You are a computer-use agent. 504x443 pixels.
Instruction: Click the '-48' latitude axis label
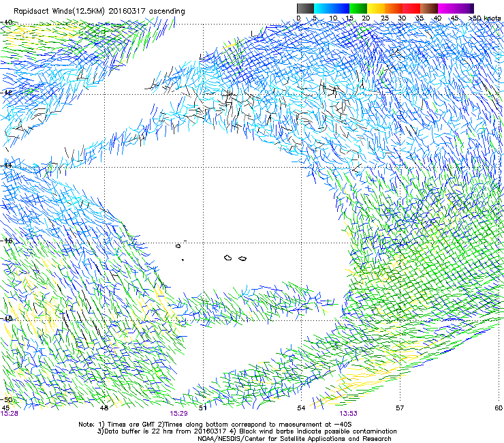(x=7, y=318)
